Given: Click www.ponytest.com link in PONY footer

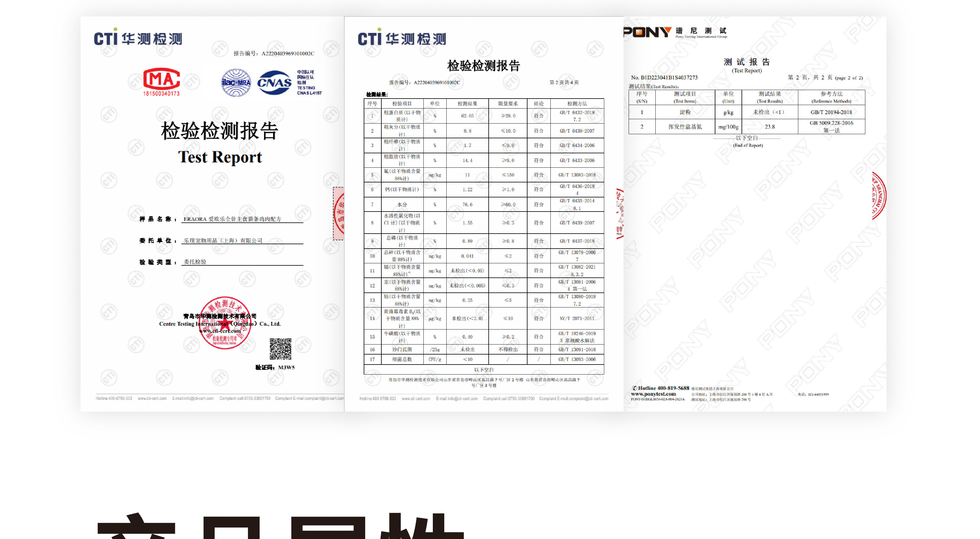Looking at the screenshot, I should point(653,394).
